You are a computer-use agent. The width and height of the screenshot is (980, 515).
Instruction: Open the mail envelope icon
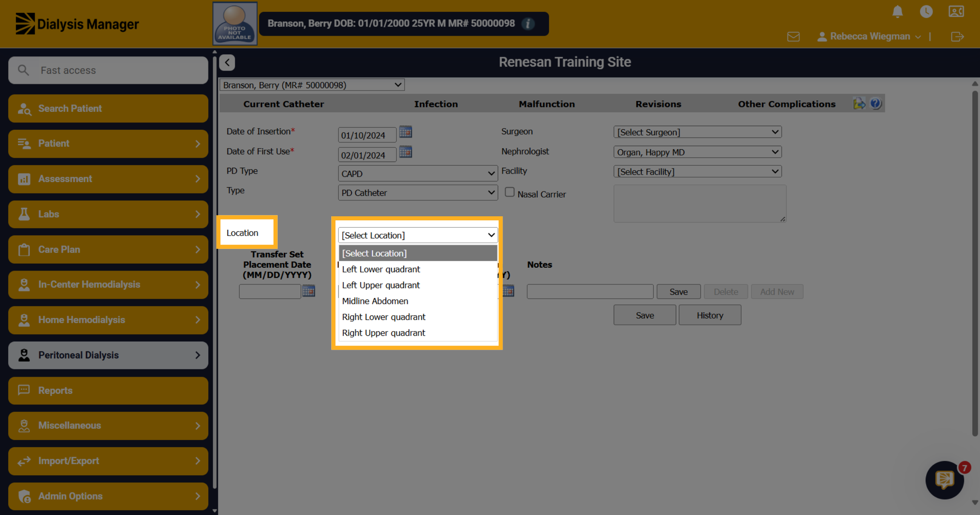click(x=793, y=37)
